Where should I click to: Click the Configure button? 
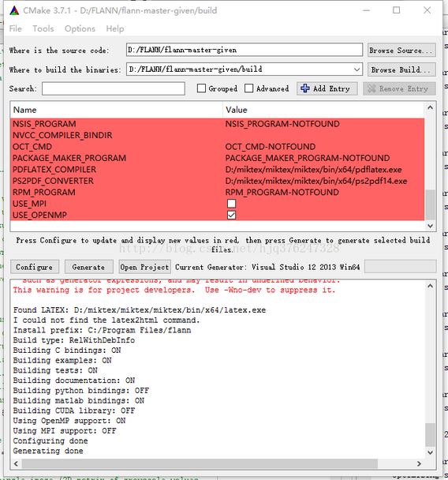point(35,267)
